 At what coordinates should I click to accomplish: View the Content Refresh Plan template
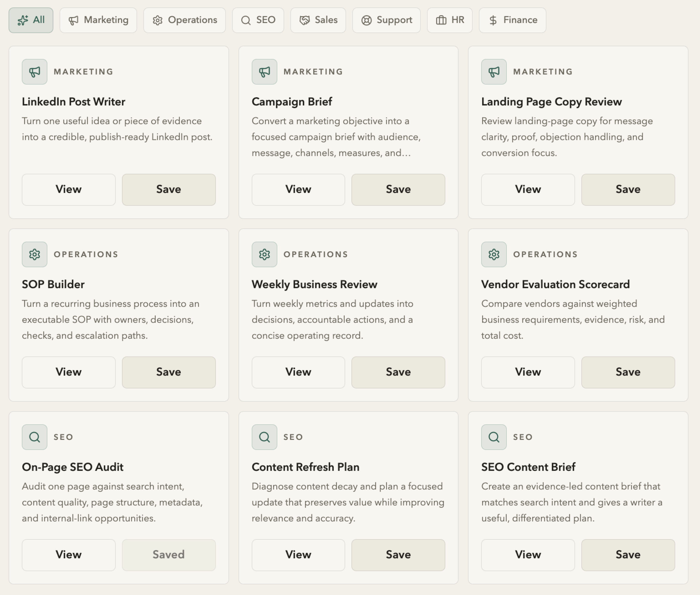coord(298,555)
